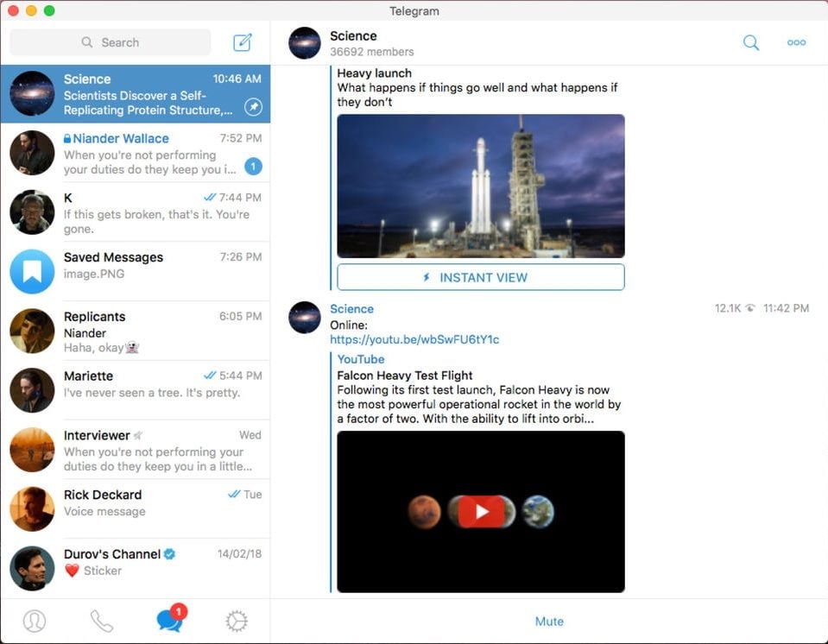Click the Interviewer avatar
Image resolution: width=828 pixels, height=644 pixels.
tap(32, 450)
